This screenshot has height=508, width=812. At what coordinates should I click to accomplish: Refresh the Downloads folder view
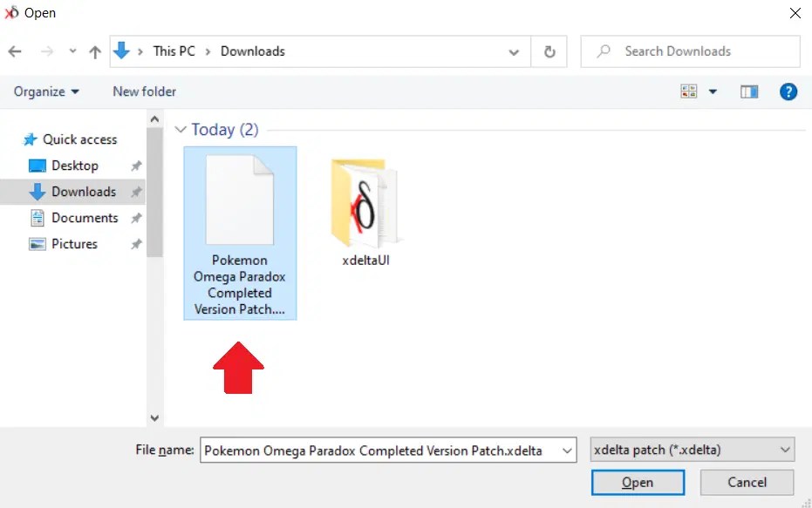(549, 51)
